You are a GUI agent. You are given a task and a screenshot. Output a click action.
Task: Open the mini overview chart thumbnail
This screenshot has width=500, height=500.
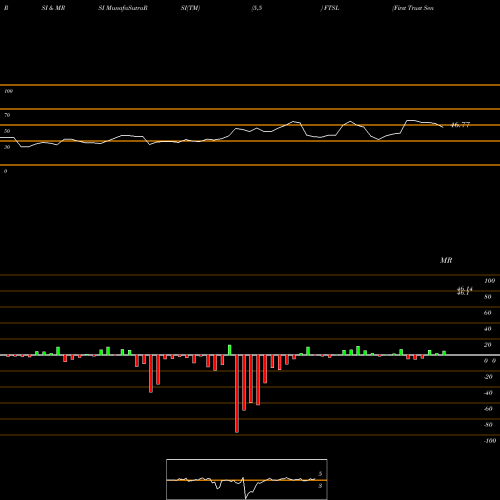pyautogui.click(x=247, y=479)
